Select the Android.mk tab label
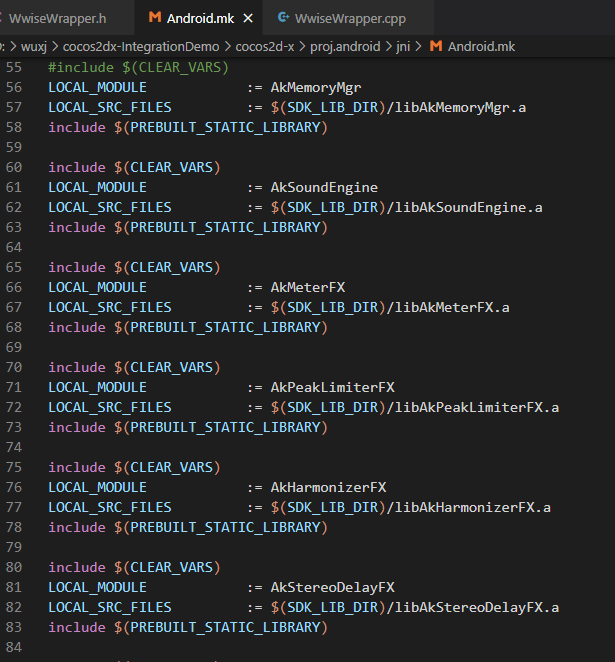The width and height of the screenshot is (615, 662). [x=200, y=19]
